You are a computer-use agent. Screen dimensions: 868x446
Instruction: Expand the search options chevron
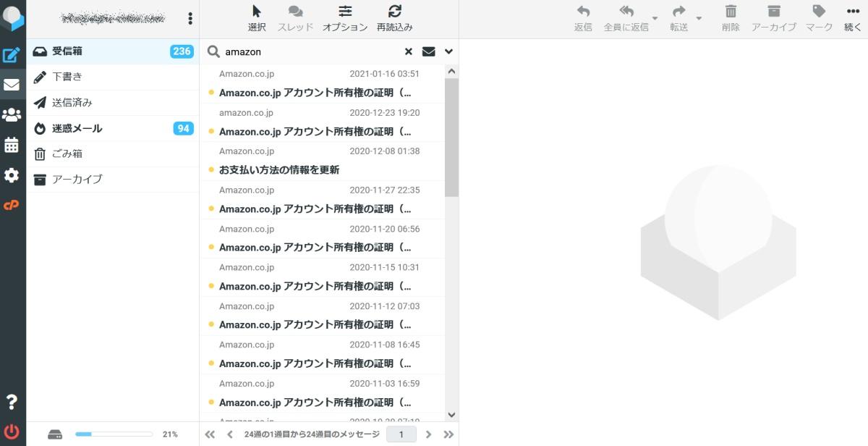tap(449, 51)
